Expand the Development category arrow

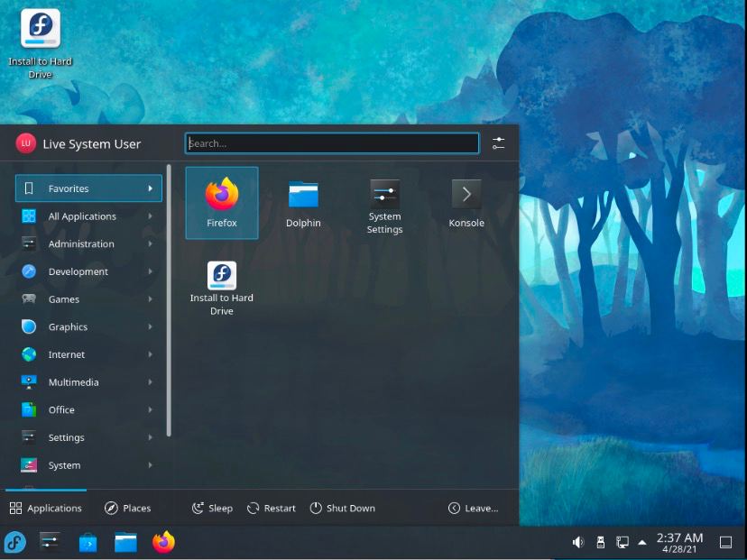(x=150, y=271)
